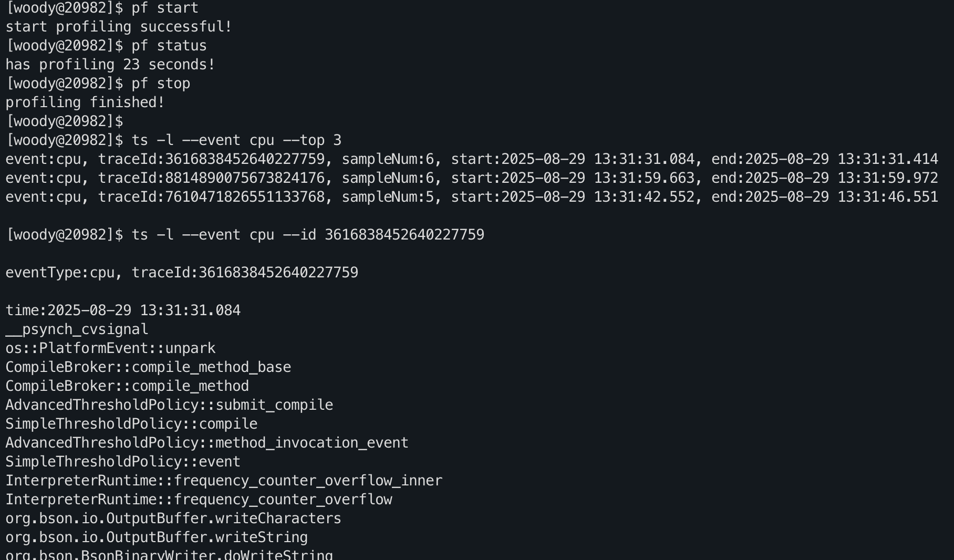Click traceId 3616838452640227759 in first event row
954x560 pixels.
[x=245, y=159]
